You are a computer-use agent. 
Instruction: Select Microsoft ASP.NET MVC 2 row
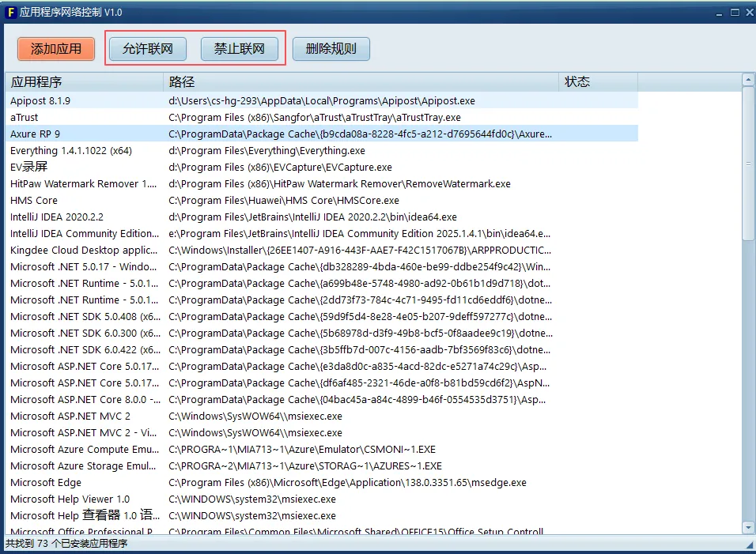(322, 416)
